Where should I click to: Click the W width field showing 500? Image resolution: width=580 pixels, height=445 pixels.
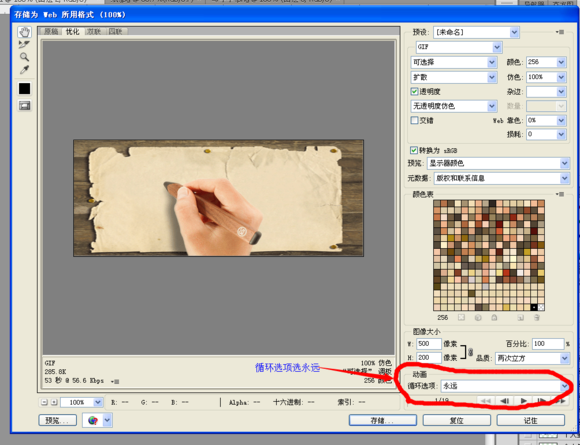(x=429, y=344)
